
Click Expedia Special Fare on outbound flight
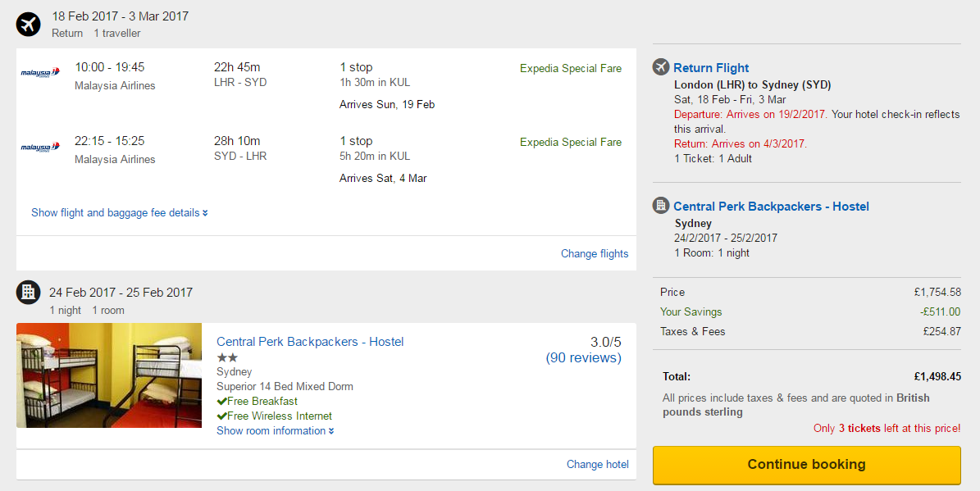coord(571,69)
